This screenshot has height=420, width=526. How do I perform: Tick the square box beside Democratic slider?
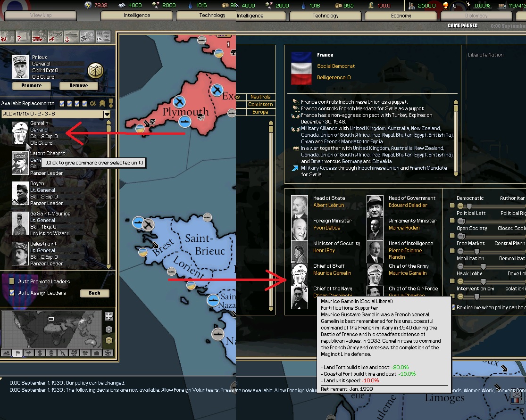click(x=452, y=206)
